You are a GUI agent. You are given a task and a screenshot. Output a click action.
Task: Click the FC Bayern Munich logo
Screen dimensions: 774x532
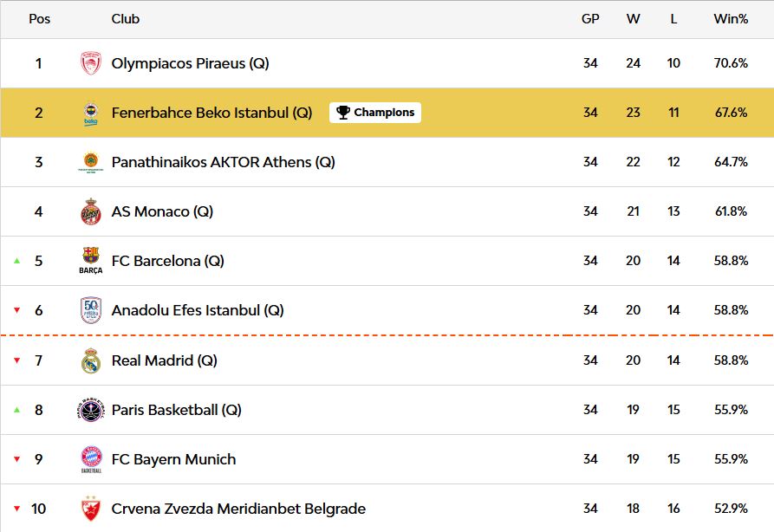click(91, 459)
